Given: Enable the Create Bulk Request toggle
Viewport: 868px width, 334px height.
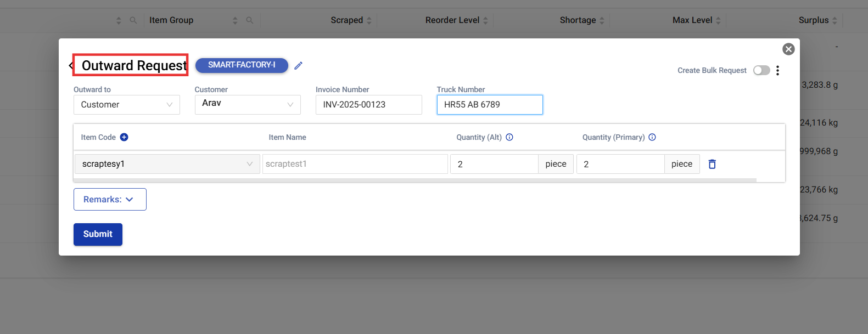Looking at the screenshot, I should [x=761, y=70].
